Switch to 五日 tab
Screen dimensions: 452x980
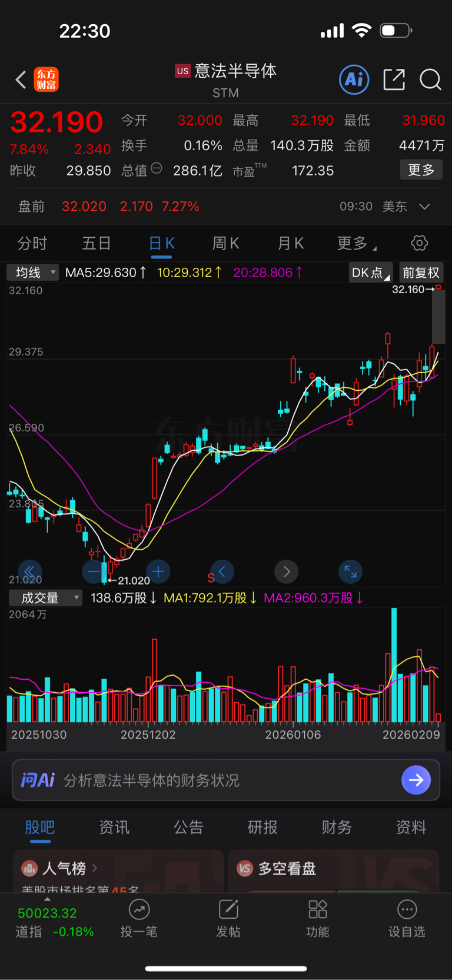(x=97, y=243)
